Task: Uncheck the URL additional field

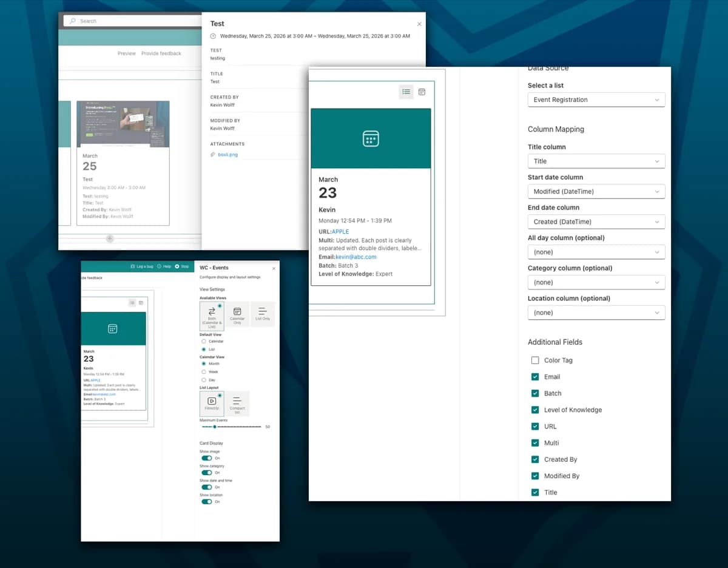Action: point(535,427)
